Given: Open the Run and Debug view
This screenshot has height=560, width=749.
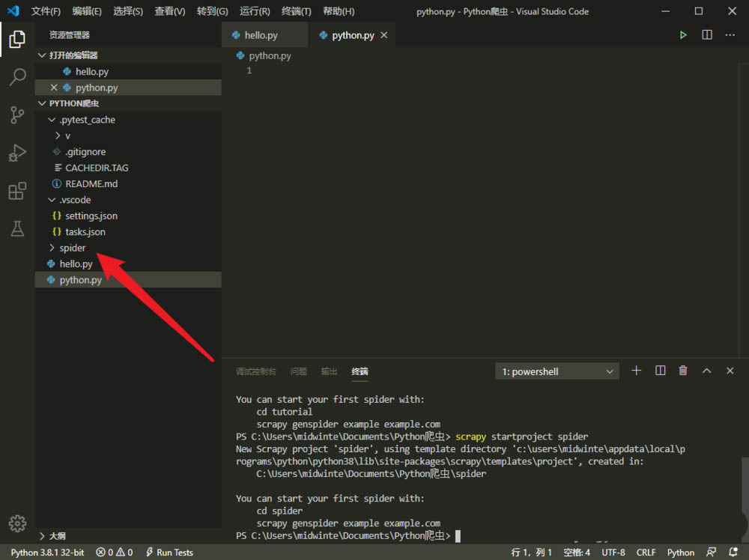Looking at the screenshot, I should tap(17, 153).
